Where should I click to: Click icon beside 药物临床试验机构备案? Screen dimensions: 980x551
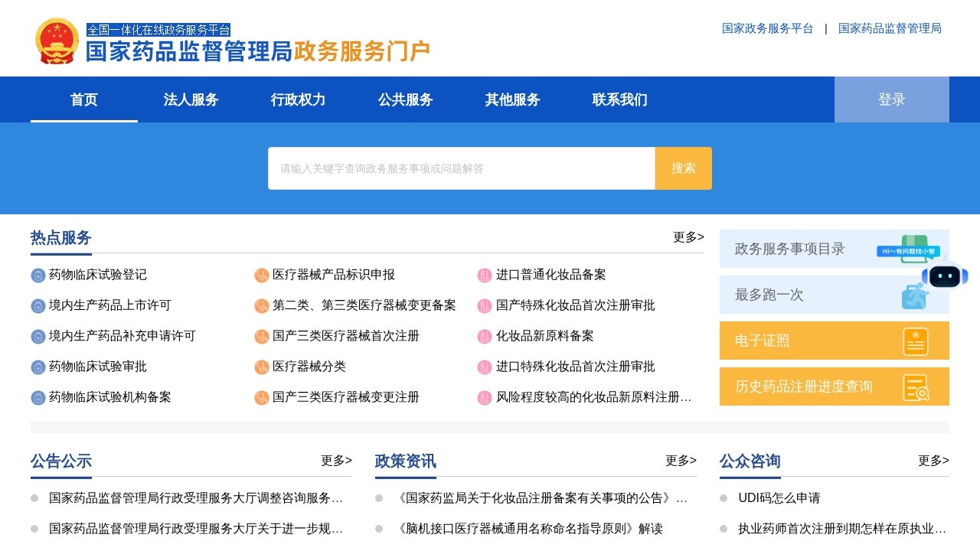pyautogui.click(x=38, y=398)
